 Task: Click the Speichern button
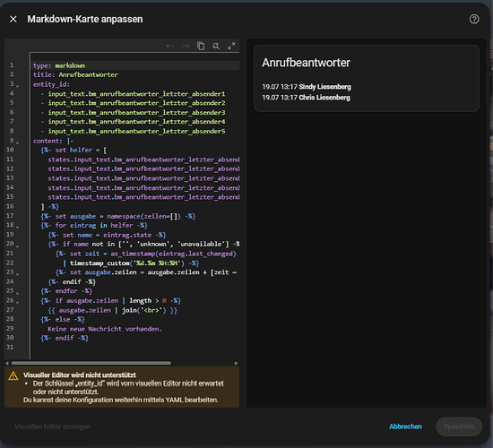459,426
